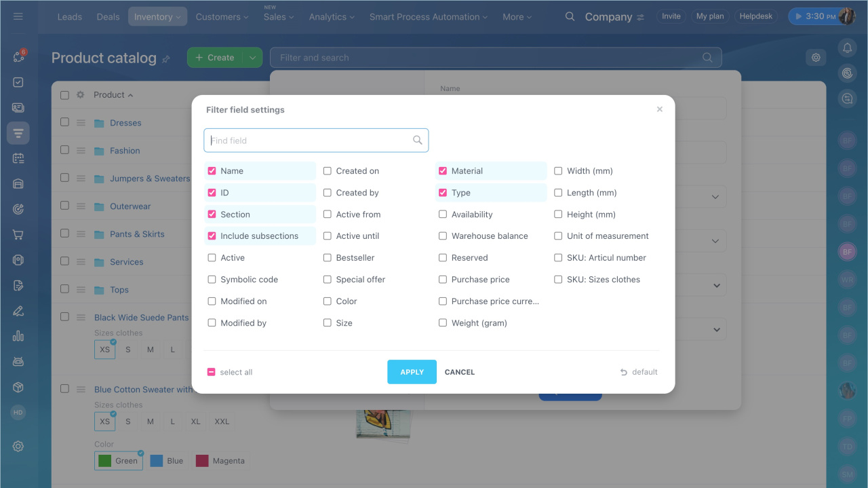868x488 pixels.
Task: Open the analytics bar chart sidebar icon
Action: 18,336
